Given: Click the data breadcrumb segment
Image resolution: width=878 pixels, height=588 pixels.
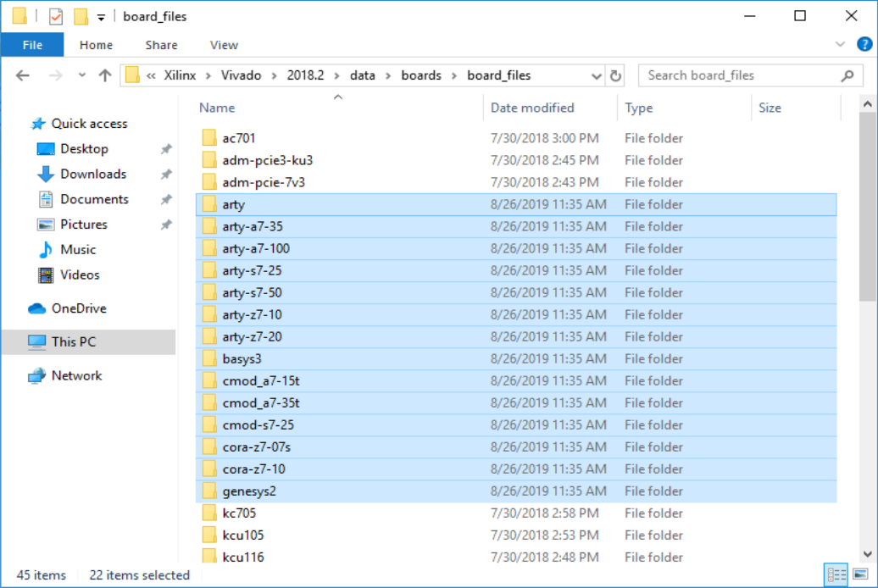Looking at the screenshot, I should [x=362, y=75].
